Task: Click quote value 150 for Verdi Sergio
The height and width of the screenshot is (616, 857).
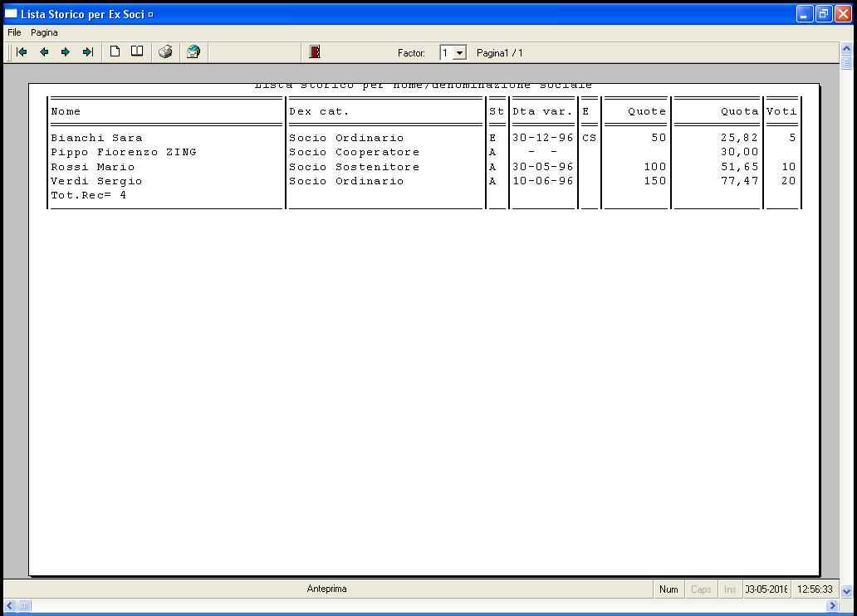Action: point(654,181)
